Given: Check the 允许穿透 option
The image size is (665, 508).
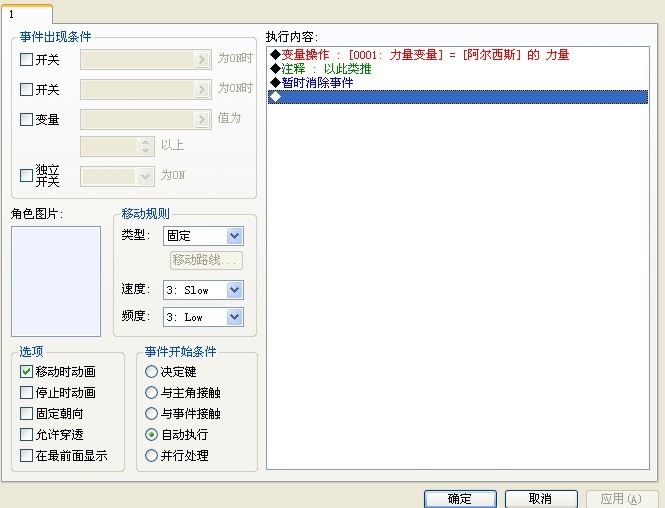Looking at the screenshot, I should tap(26, 435).
